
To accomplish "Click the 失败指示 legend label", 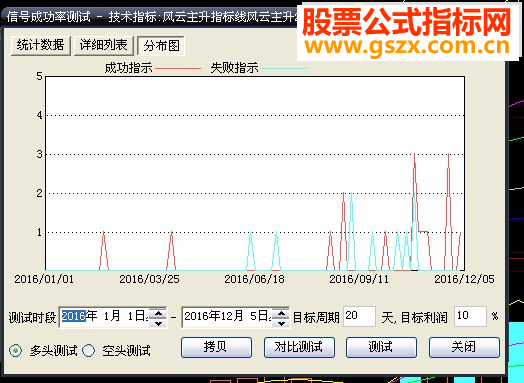I will pos(234,68).
